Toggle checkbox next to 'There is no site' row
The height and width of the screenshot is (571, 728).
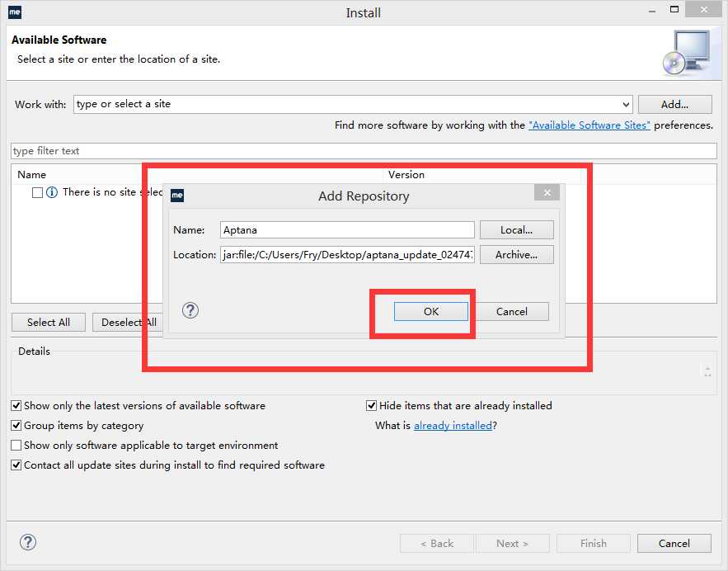click(x=38, y=192)
